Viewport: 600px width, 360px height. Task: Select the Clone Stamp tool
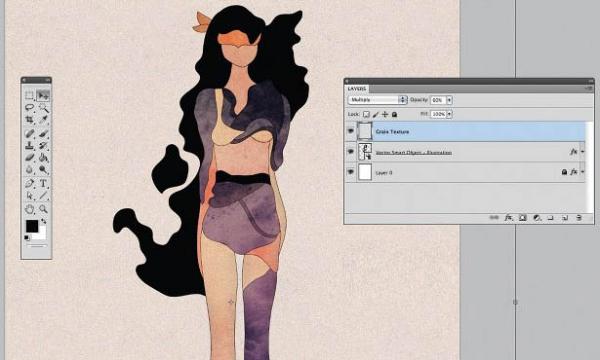tap(29, 146)
